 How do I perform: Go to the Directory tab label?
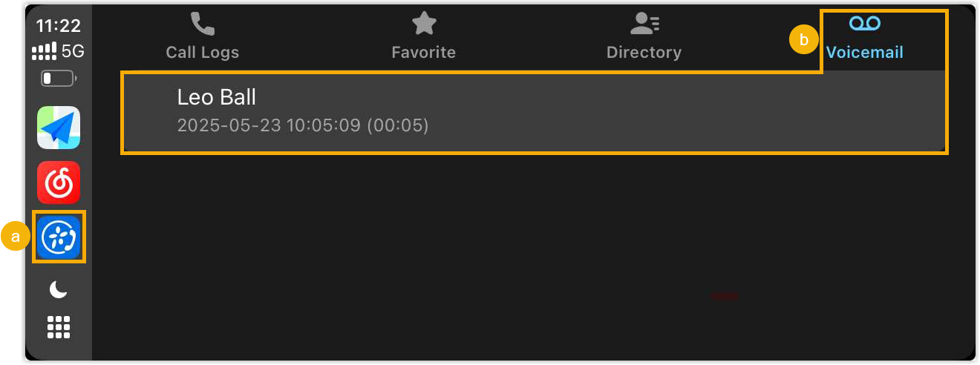(644, 53)
